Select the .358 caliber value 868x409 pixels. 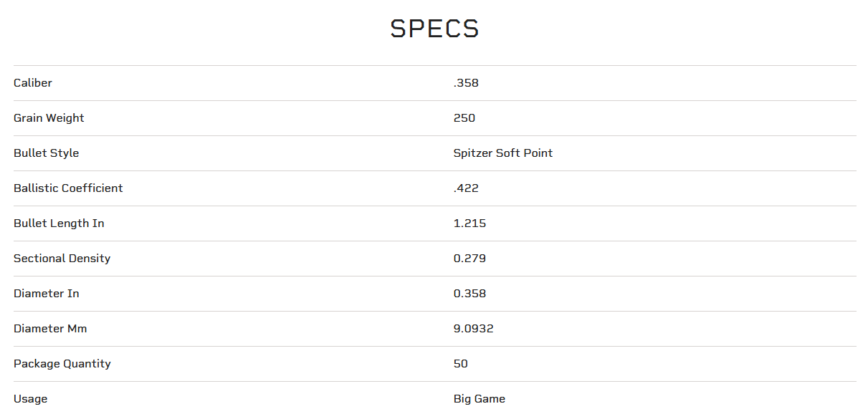(466, 83)
